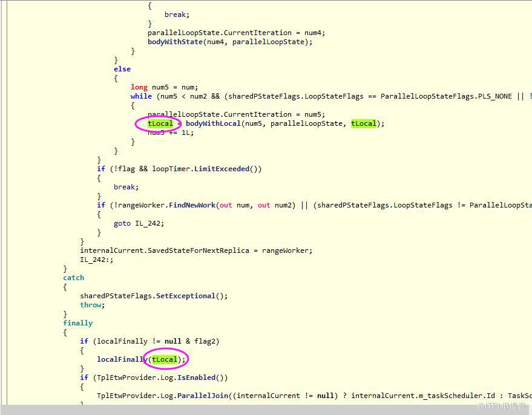Screen dimensions: 532x415
Task: Go to the FindNewWork method
Action: (x=192, y=205)
